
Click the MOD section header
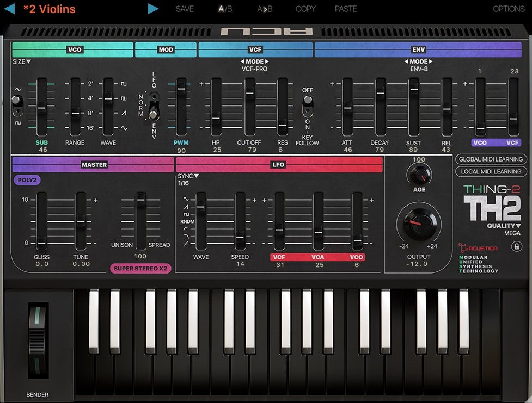(x=166, y=49)
